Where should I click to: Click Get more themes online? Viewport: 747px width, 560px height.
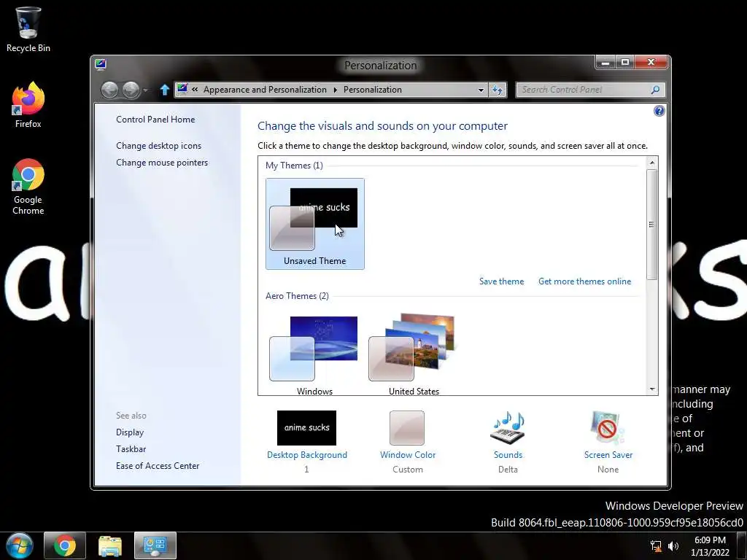tap(584, 281)
